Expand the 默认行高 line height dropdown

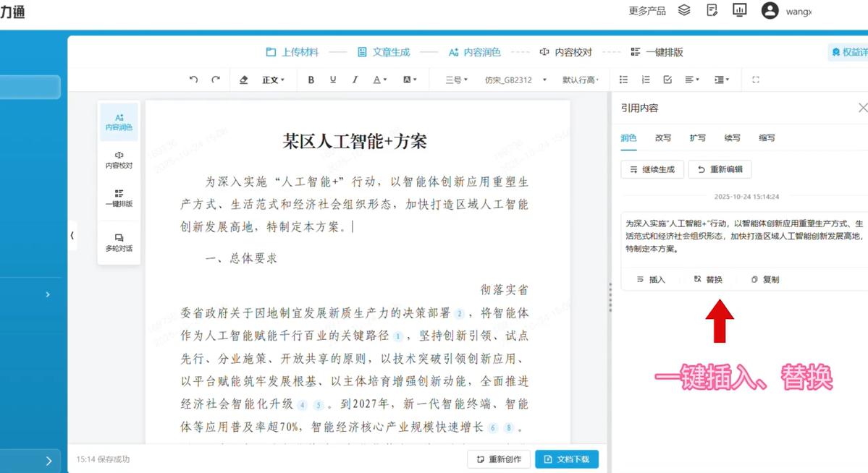(x=581, y=80)
